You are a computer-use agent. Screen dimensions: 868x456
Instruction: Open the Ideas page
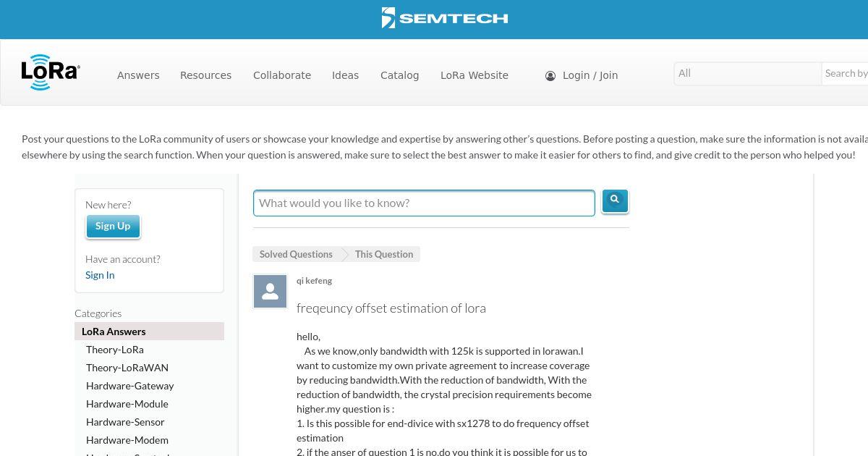(345, 75)
